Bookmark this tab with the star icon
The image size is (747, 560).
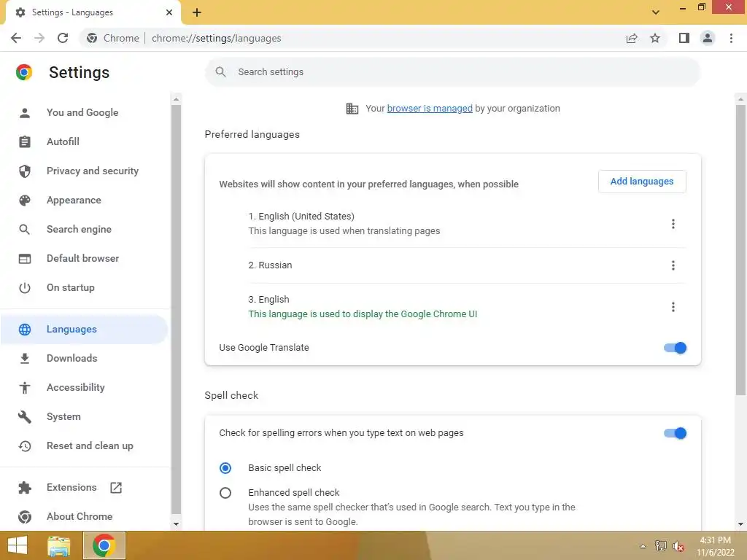(x=655, y=38)
